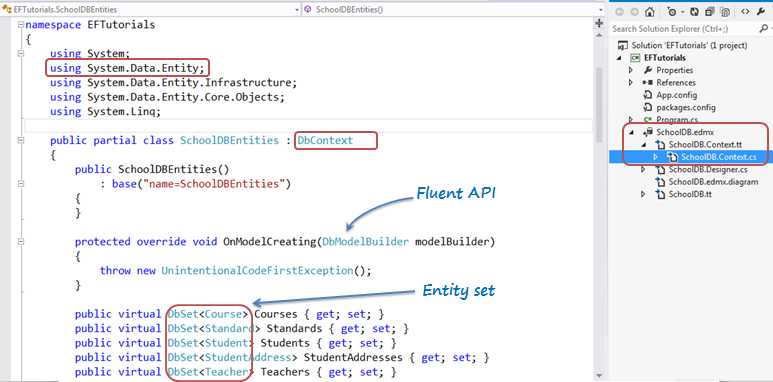Screen dimensions: 773x382
Task: Collapse the OnModelCreating method outlining block
Action: point(21,242)
